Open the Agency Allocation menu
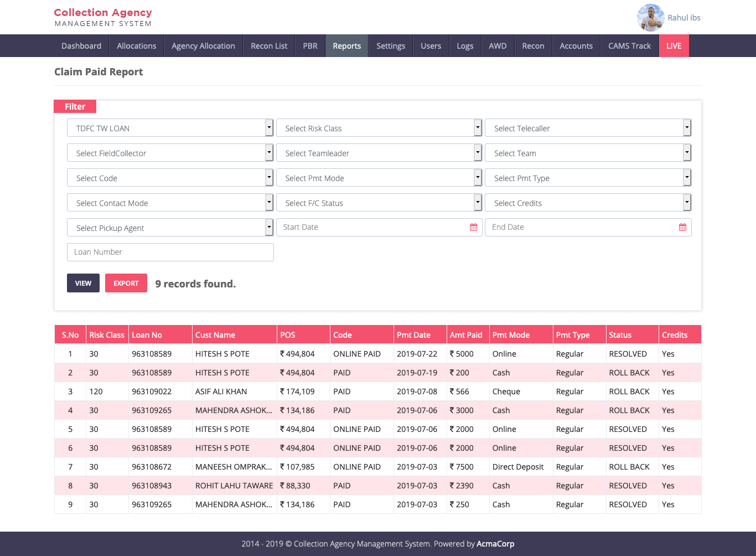This screenshot has width=756, height=556. [x=203, y=46]
